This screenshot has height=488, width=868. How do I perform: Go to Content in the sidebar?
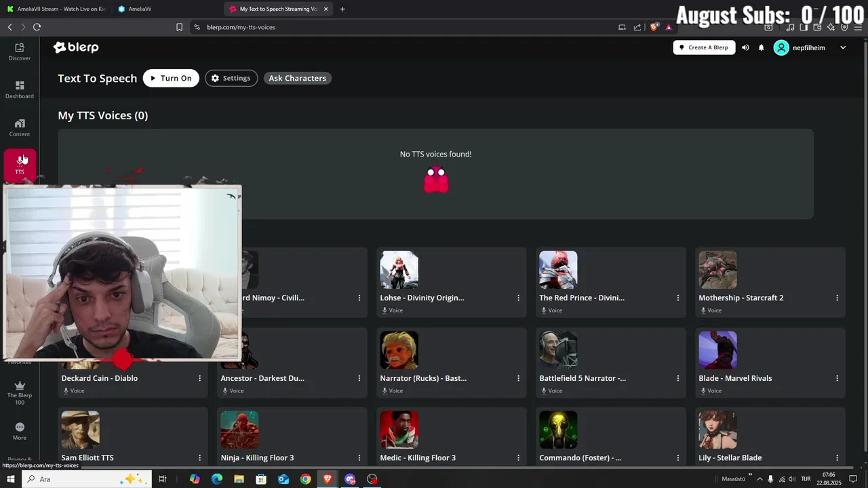pyautogui.click(x=20, y=127)
